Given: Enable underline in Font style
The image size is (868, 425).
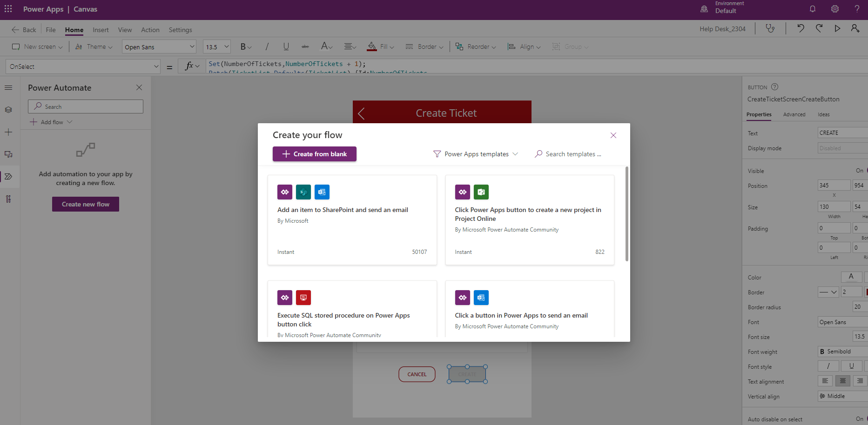Looking at the screenshot, I should [x=852, y=366].
